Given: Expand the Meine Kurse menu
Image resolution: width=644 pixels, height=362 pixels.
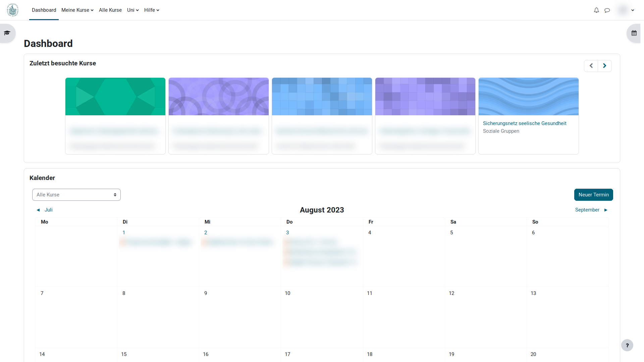Looking at the screenshot, I should pyautogui.click(x=77, y=10).
